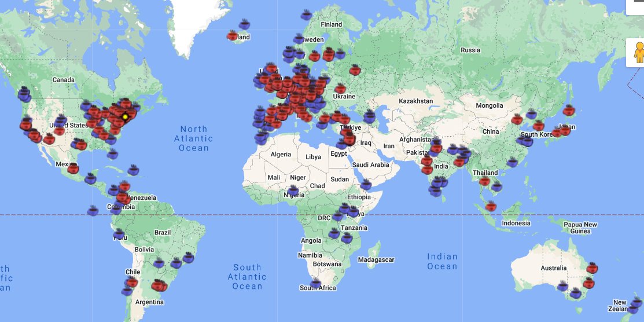
Task: Click blue cup marker in Pacific west of Colombia
Action: click(93, 211)
